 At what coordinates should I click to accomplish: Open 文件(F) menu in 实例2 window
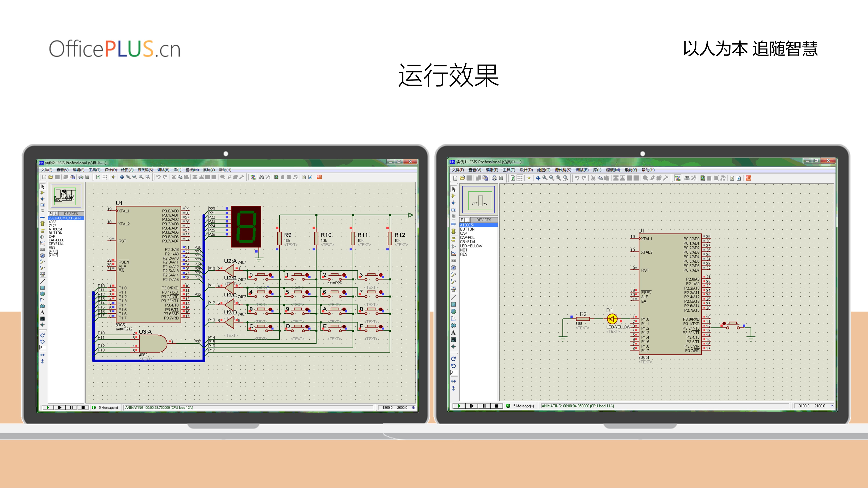[47, 170]
